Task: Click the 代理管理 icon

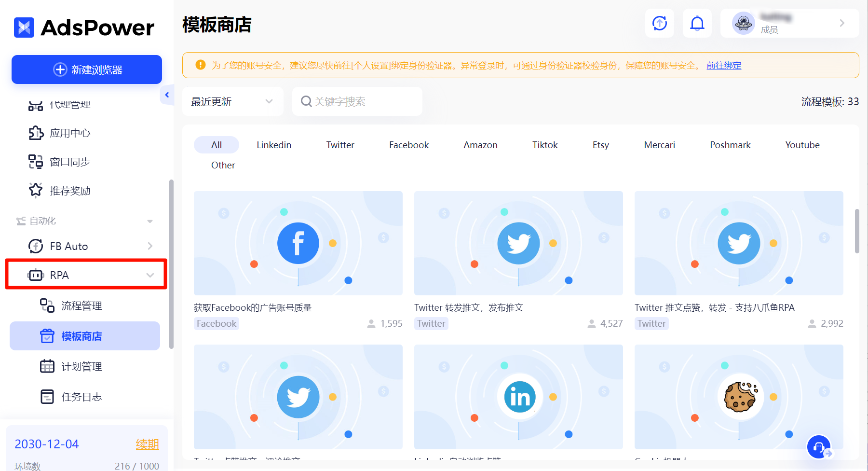Action: [x=36, y=106]
